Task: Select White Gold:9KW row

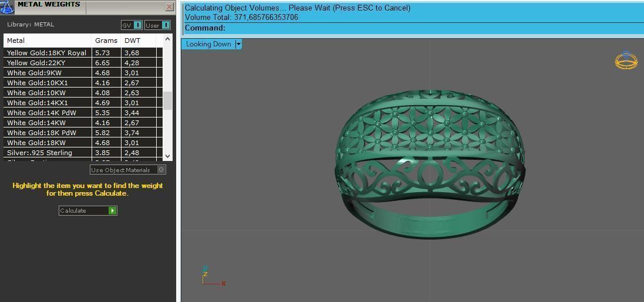Action: [83, 73]
